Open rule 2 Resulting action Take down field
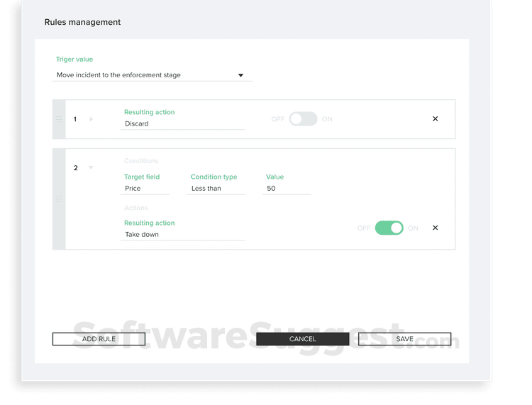The height and width of the screenshot is (405, 532). pyautogui.click(x=182, y=234)
